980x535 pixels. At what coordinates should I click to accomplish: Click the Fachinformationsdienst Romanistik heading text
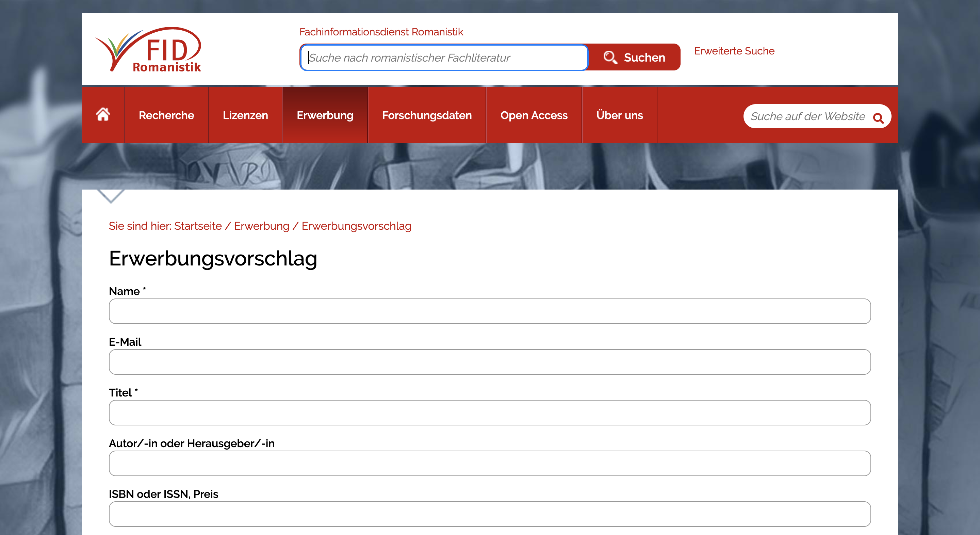(381, 32)
